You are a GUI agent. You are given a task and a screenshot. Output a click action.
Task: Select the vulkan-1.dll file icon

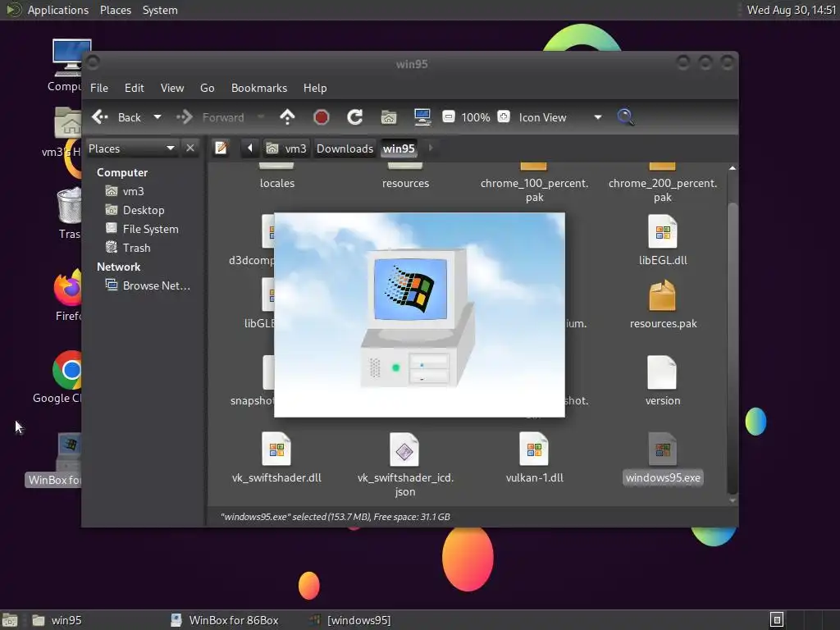534,449
